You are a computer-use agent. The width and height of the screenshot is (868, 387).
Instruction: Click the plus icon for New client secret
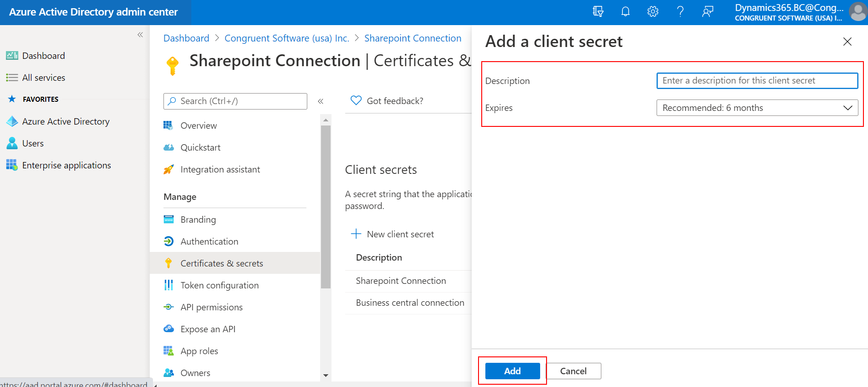click(356, 234)
